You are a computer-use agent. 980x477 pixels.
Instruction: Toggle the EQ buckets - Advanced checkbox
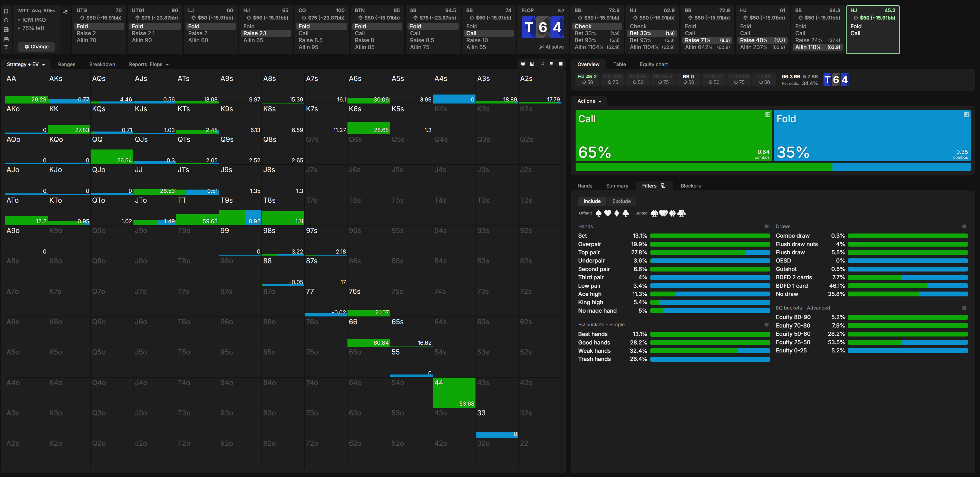pos(964,308)
